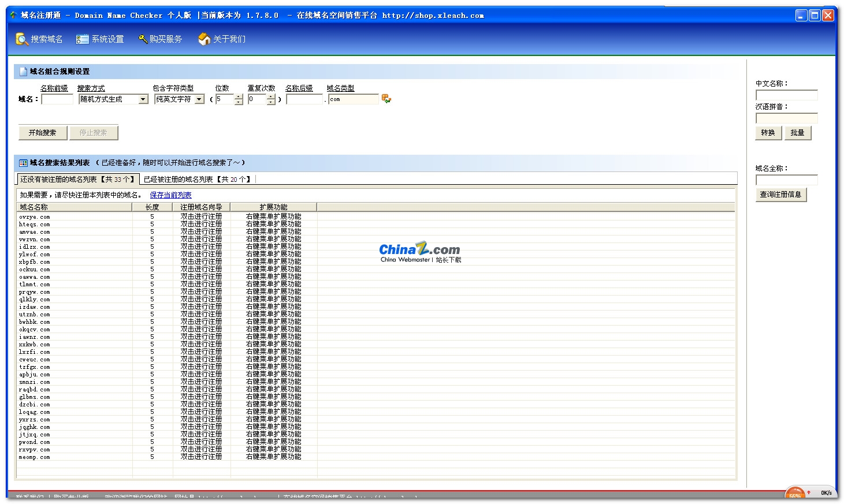Screen dimensions: 844x504
Task: Focus the 汉语拼音 input field
Action: [x=787, y=118]
